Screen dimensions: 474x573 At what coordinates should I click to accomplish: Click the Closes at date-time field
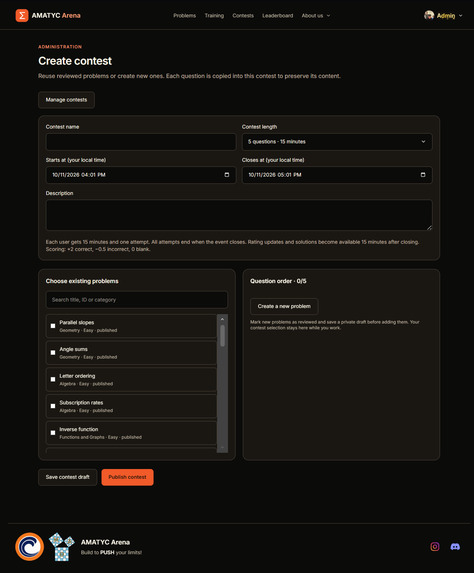coord(337,175)
